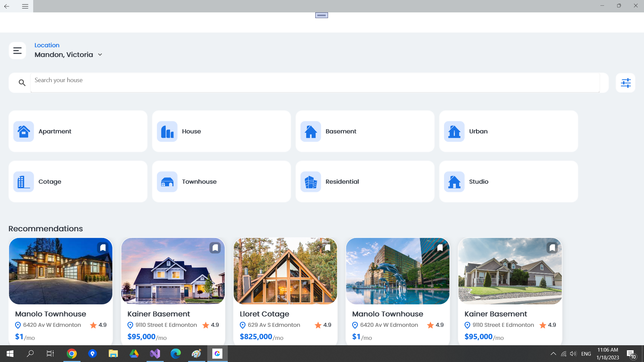Expand the Mandon, Victoria location dropdown

(x=100, y=55)
